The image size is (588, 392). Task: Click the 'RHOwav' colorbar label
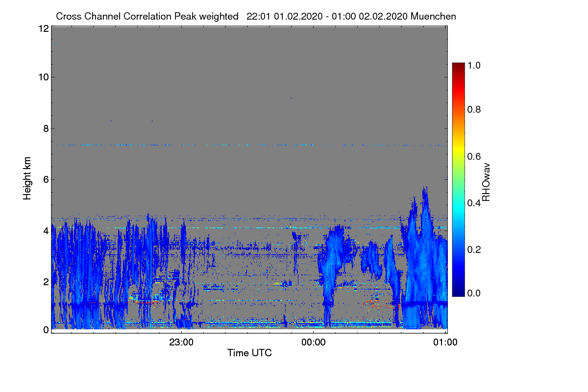coord(486,182)
